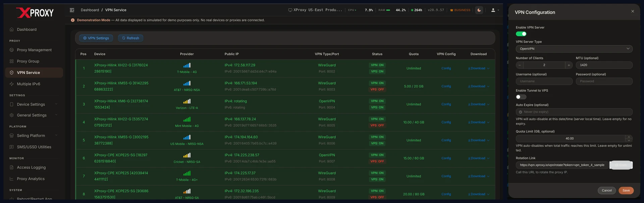The height and width of the screenshot is (203, 644).
Task: Collapse the sidebar menu icon
Action: tap(72, 10)
